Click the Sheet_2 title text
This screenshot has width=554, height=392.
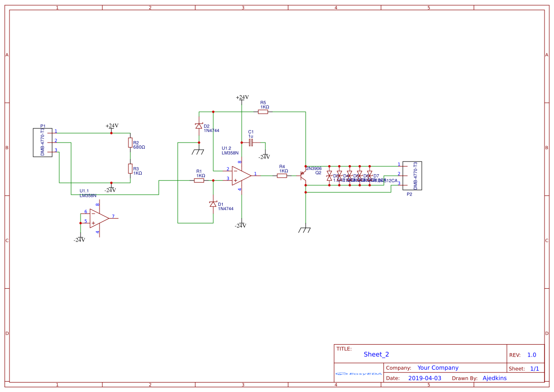coord(375,354)
